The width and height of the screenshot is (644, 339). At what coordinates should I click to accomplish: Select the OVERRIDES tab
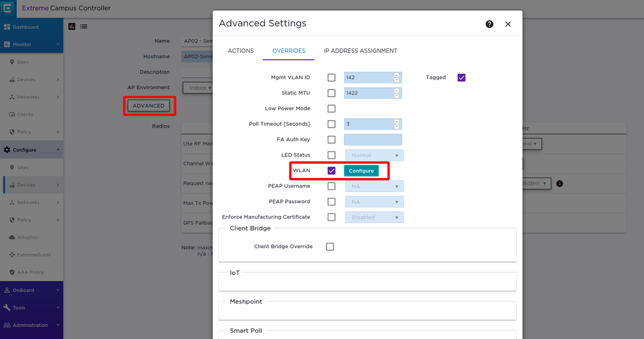click(x=288, y=51)
